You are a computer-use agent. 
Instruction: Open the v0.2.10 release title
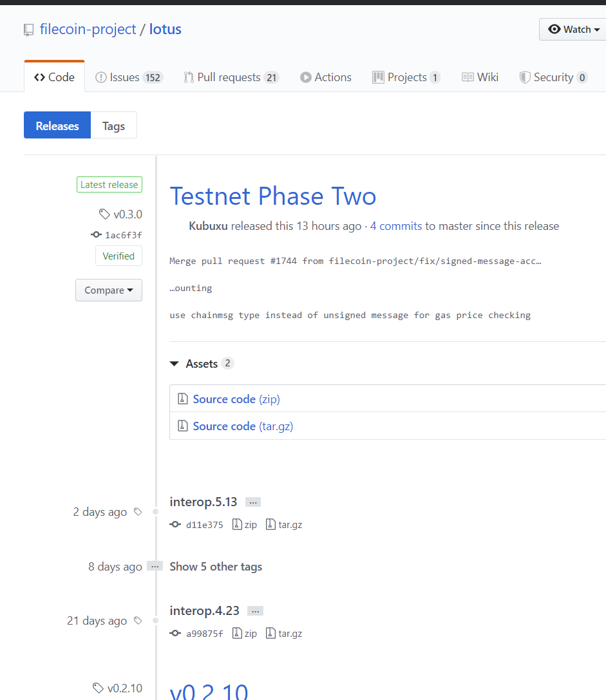(209, 691)
